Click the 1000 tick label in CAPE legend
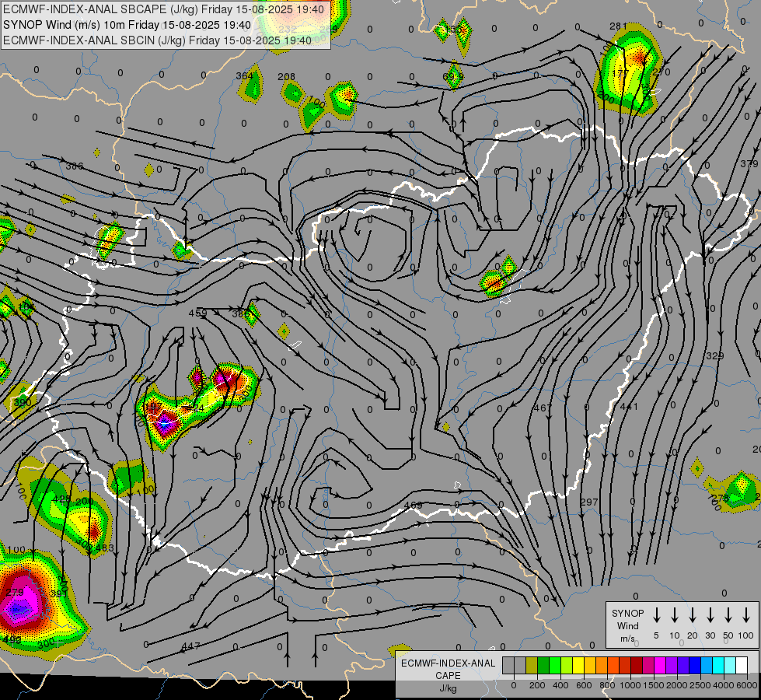Viewport: 761px width, 700px height. coord(630,685)
